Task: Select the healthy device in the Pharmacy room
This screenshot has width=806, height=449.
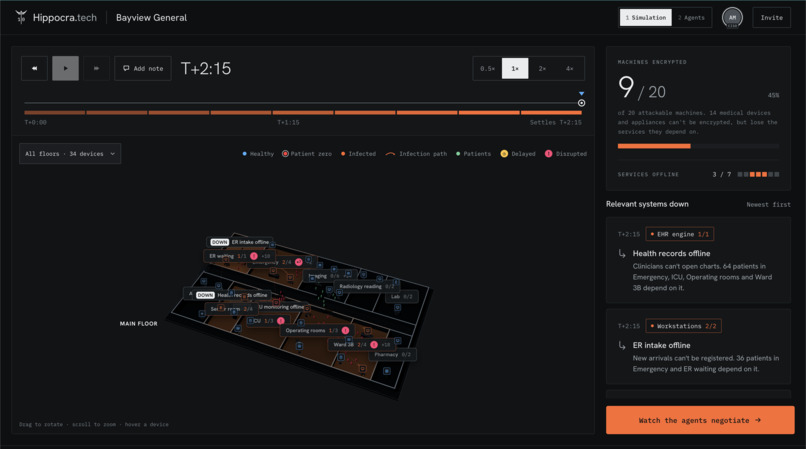Action: tap(387, 371)
